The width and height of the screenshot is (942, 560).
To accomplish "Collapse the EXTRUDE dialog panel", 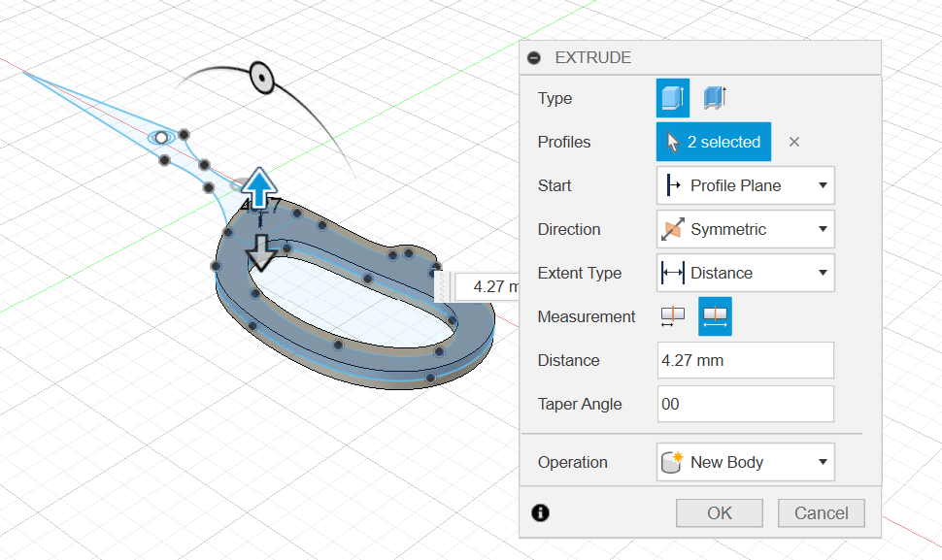I will [533, 57].
